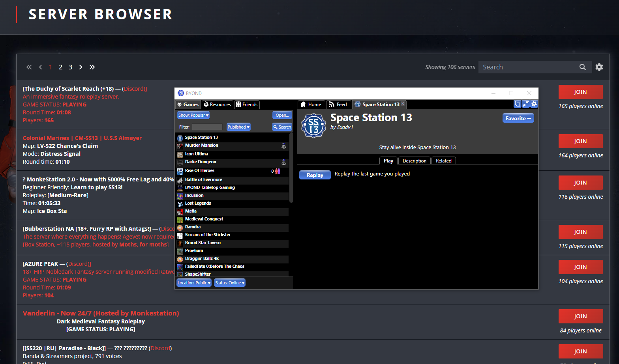Click the BYOND collapse-arrows icon
Viewport: 619px width, 364px height.
pos(526,104)
